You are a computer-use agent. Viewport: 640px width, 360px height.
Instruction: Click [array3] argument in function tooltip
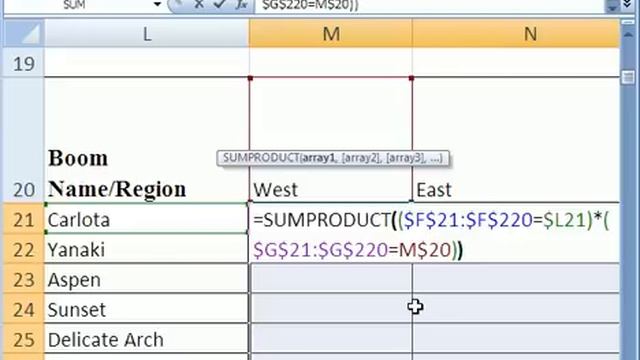point(405,158)
